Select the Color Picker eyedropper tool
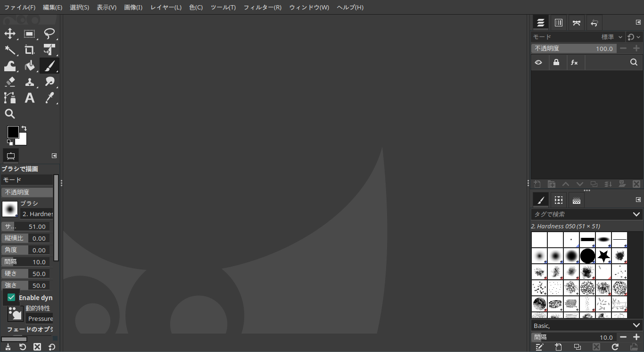 click(50, 98)
